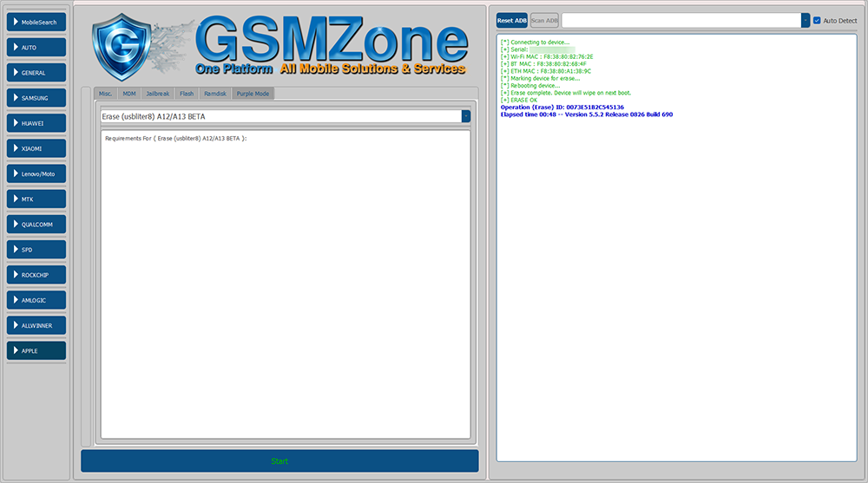The height and width of the screenshot is (483, 868).
Task: Select the APPLE sidebar category
Action: click(36, 351)
